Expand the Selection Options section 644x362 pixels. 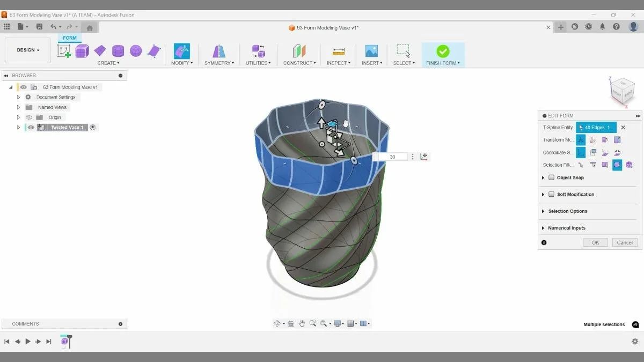(543, 211)
